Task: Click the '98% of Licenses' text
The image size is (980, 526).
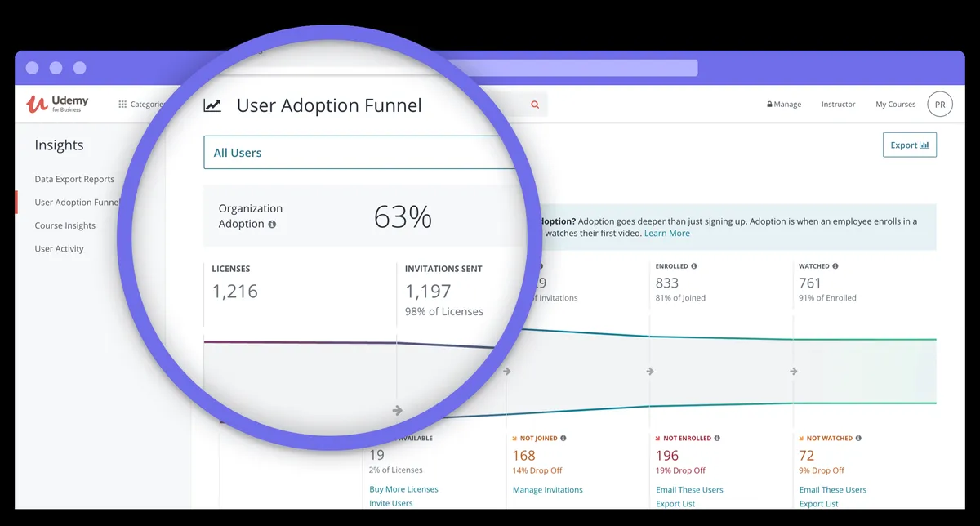Action: (x=444, y=311)
